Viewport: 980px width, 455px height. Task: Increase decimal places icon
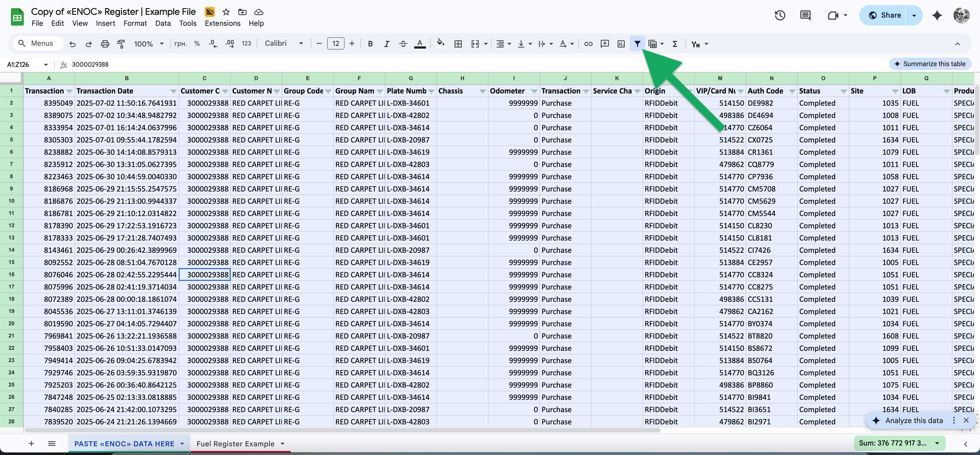(x=230, y=44)
